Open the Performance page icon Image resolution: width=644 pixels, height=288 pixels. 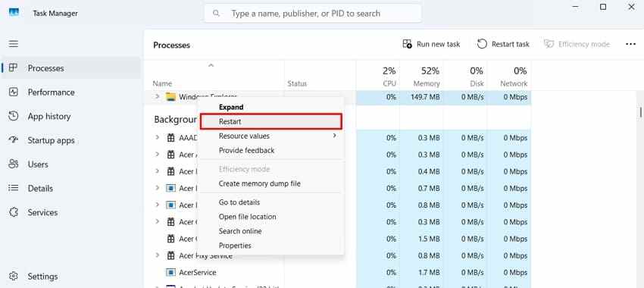tap(14, 92)
